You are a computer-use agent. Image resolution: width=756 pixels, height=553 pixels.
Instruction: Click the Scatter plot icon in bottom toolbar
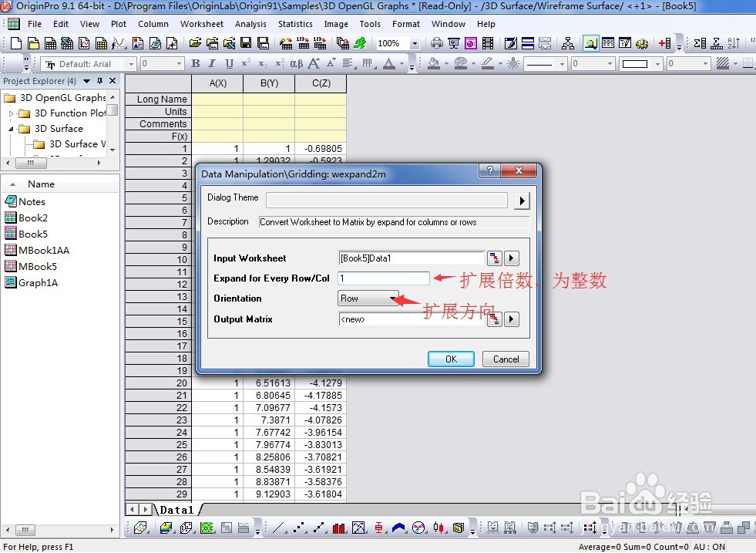coord(300,528)
